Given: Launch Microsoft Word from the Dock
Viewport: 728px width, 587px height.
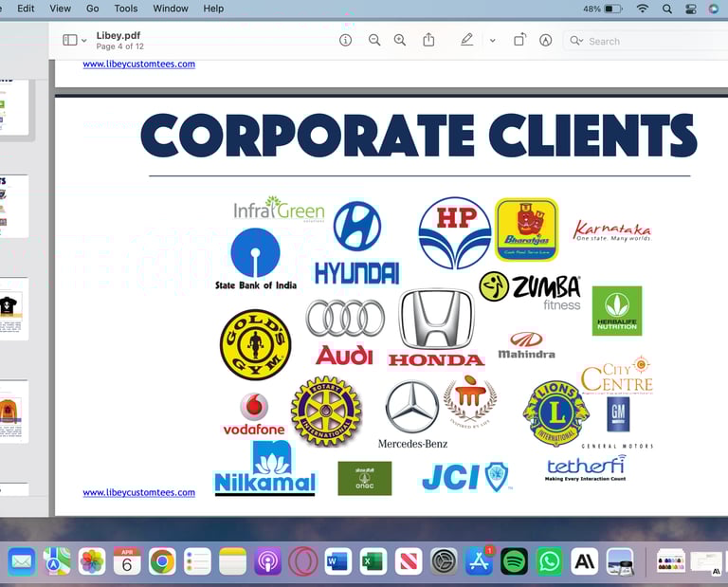Looking at the screenshot, I should (x=338, y=561).
